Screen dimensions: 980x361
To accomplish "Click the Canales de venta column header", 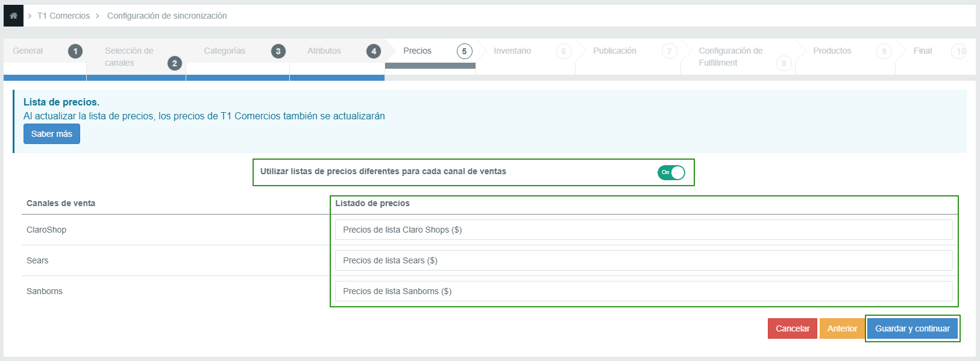I will (x=61, y=203).
